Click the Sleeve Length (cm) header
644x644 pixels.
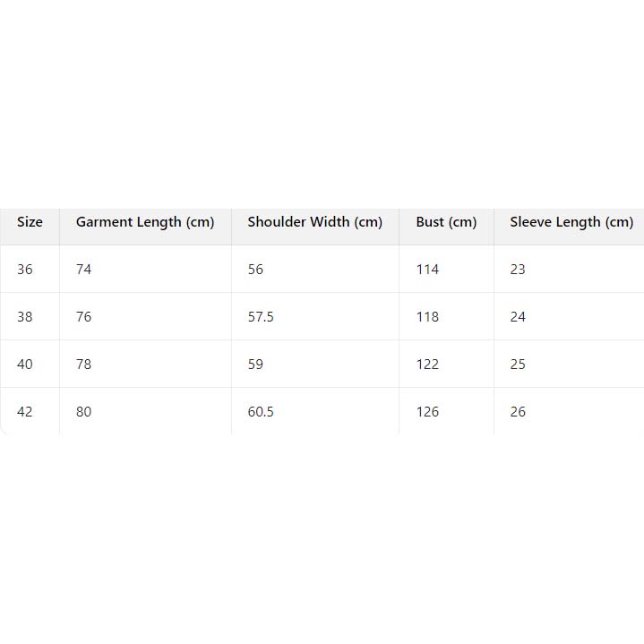(571, 222)
